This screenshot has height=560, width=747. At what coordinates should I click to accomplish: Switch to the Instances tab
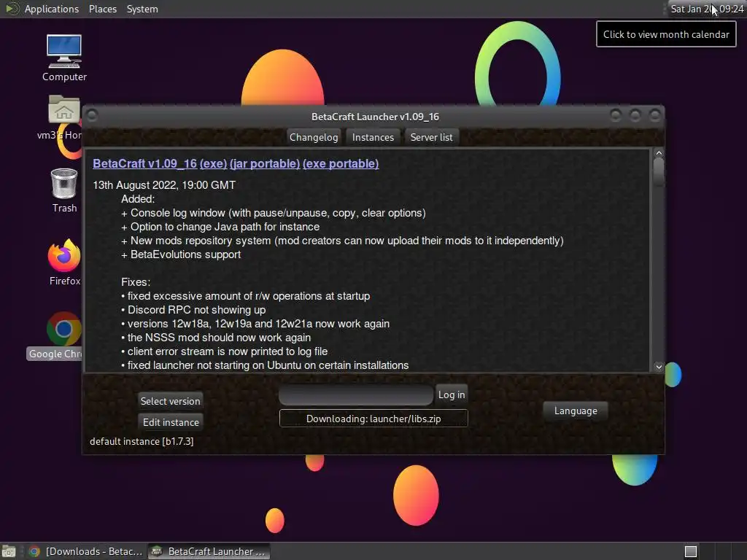pos(373,137)
